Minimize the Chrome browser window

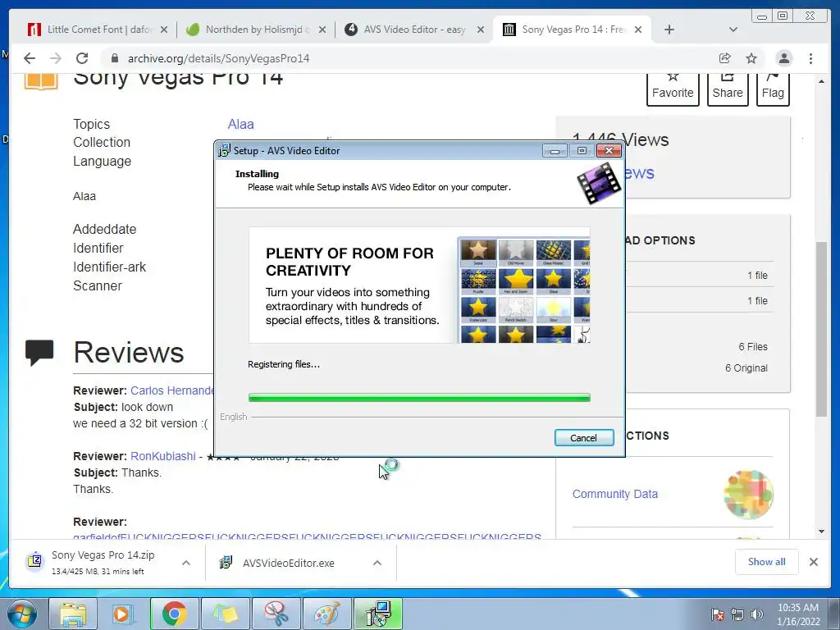(x=762, y=16)
